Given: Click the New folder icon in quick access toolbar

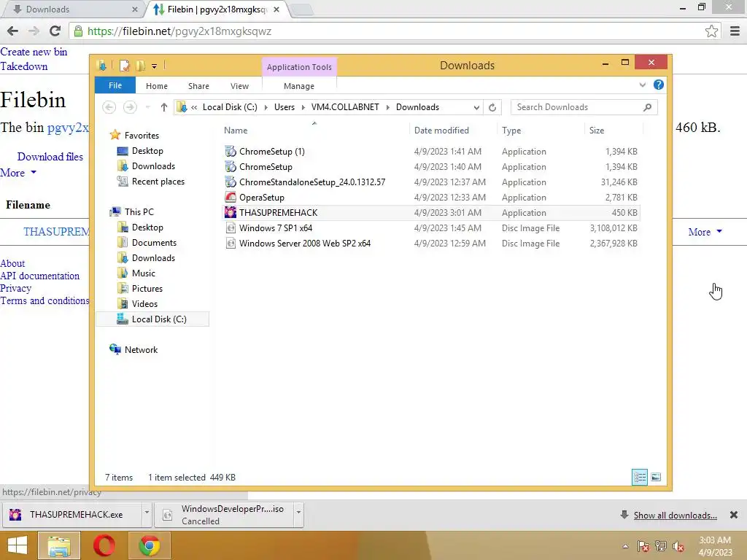Looking at the screenshot, I should coord(141,66).
